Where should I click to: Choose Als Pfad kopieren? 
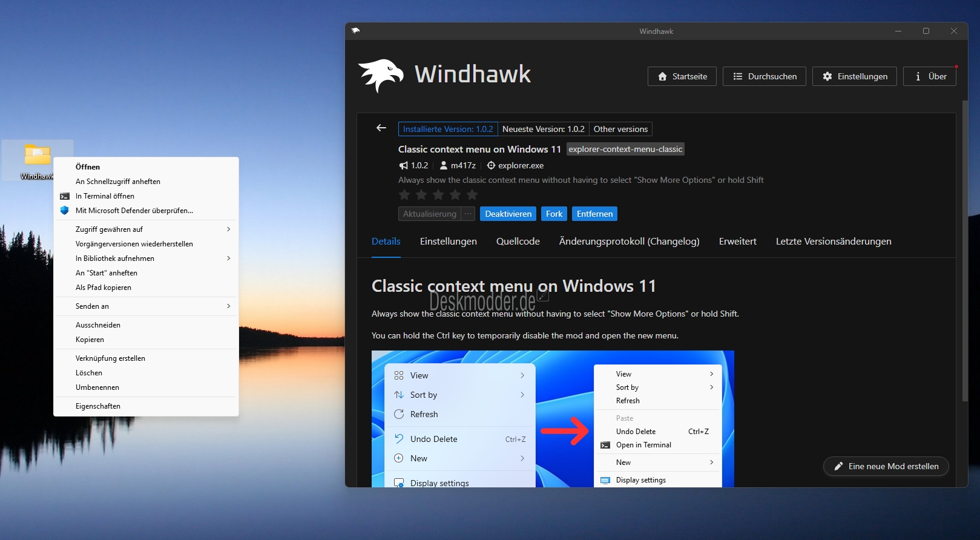[x=146, y=288]
